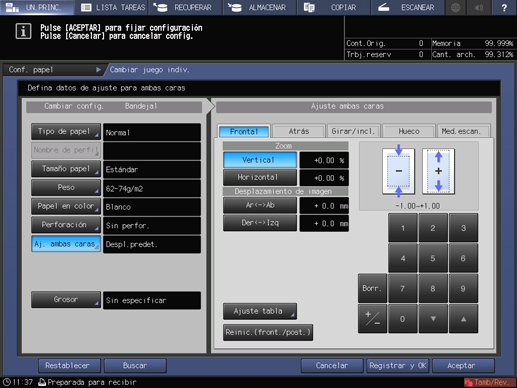The width and height of the screenshot is (517, 388).
Task: Open Papel en color setting
Action: point(66,206)
